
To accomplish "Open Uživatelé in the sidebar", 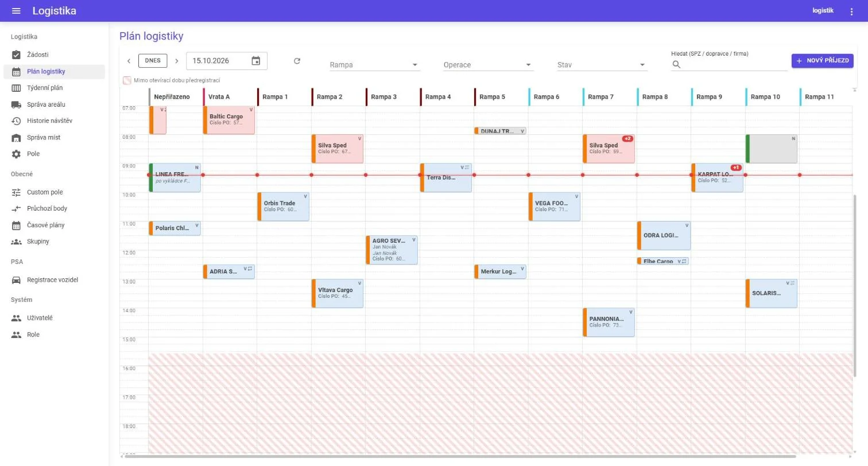I will 54,318.
